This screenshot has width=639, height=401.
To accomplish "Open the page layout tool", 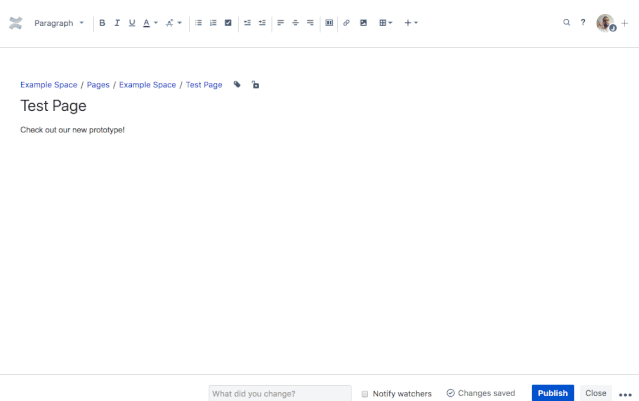I will click(x=329, y=23).
